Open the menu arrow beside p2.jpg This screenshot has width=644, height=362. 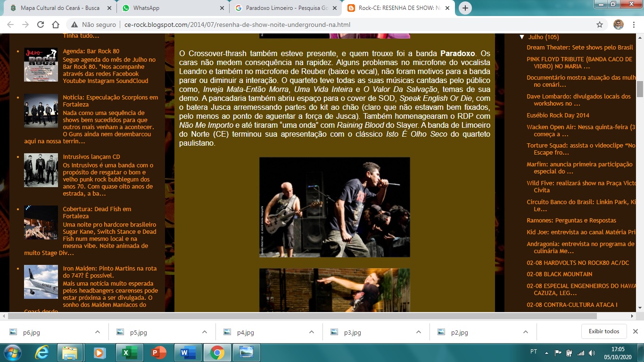tap(526, 332)
